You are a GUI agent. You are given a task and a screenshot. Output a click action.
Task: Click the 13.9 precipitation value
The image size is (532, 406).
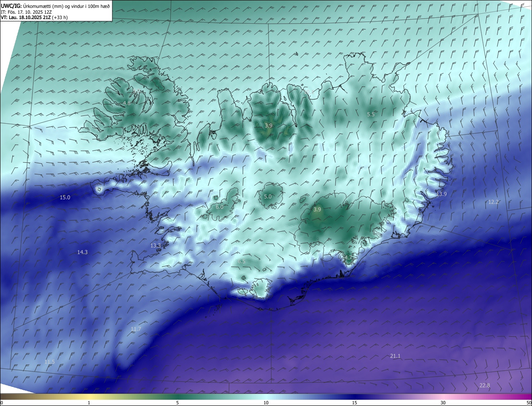441,194
